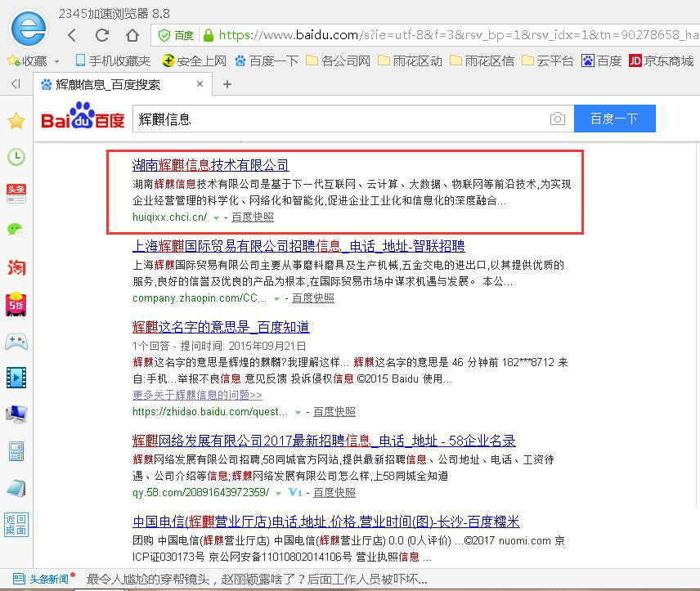Expand arrow beside qy.58.com URL
This screenshot has width=700, height=591.
(x=279, y=493)
